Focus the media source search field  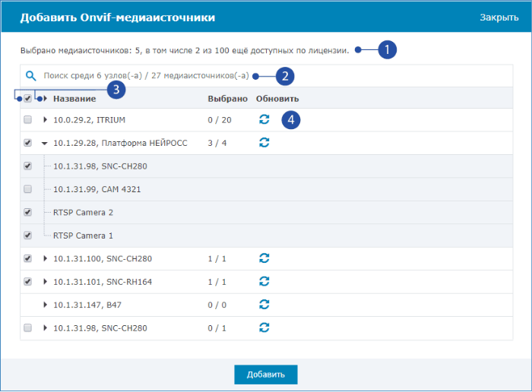tap(266, 76)
